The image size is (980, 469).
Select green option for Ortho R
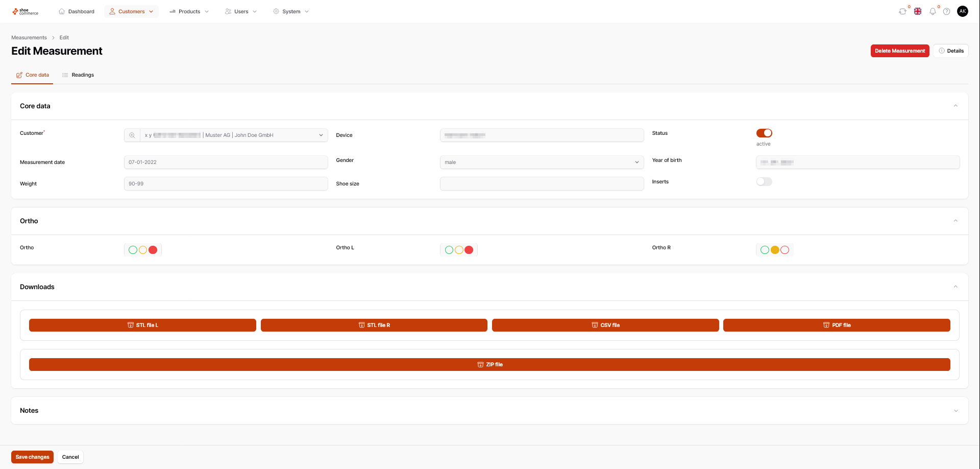765,250
